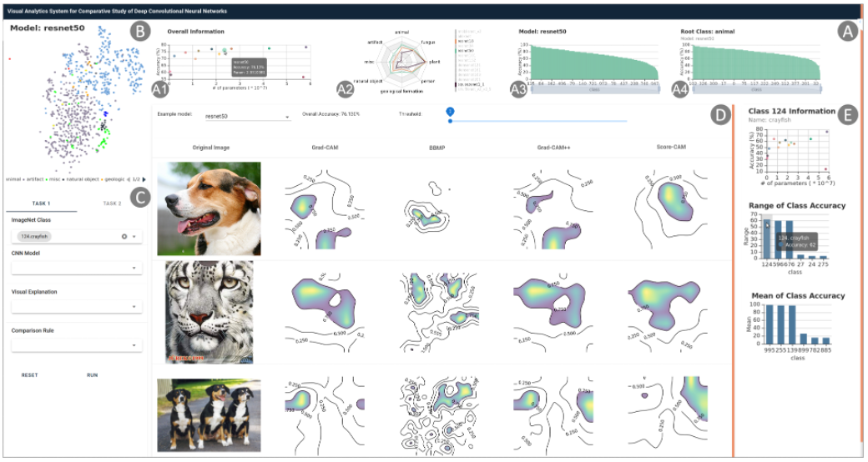
Task: Click the Threshold slider handle
Action: pyautogui.click(x=450, y=120)
